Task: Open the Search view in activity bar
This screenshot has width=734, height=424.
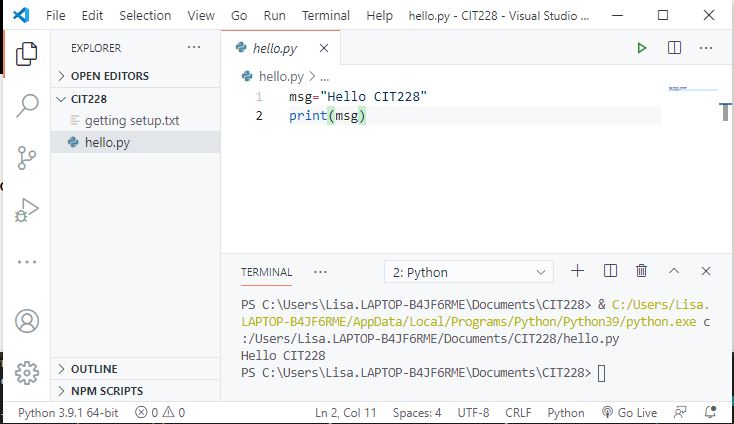Action: [27, 106]
